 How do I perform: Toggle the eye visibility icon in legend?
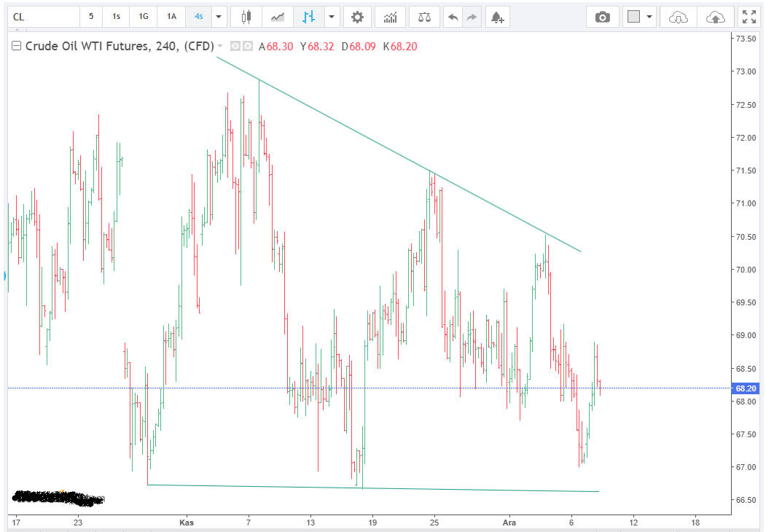(235, 47)
